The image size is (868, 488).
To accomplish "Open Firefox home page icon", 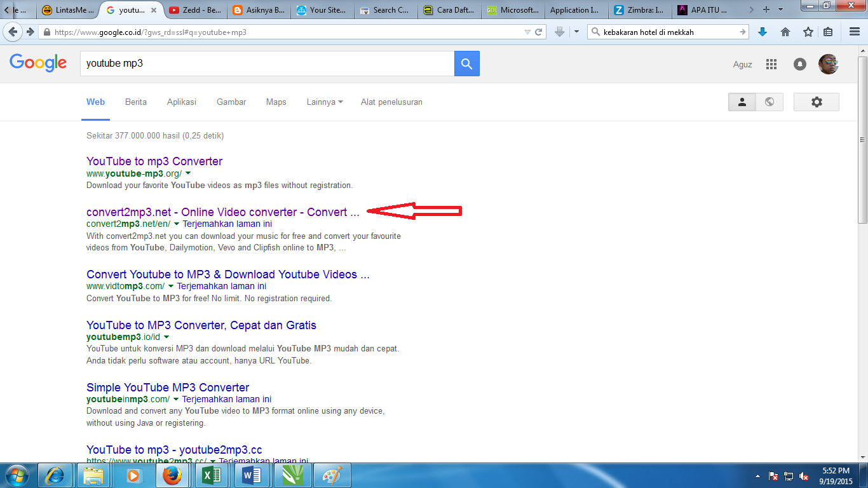I will (x=785, y=32).
